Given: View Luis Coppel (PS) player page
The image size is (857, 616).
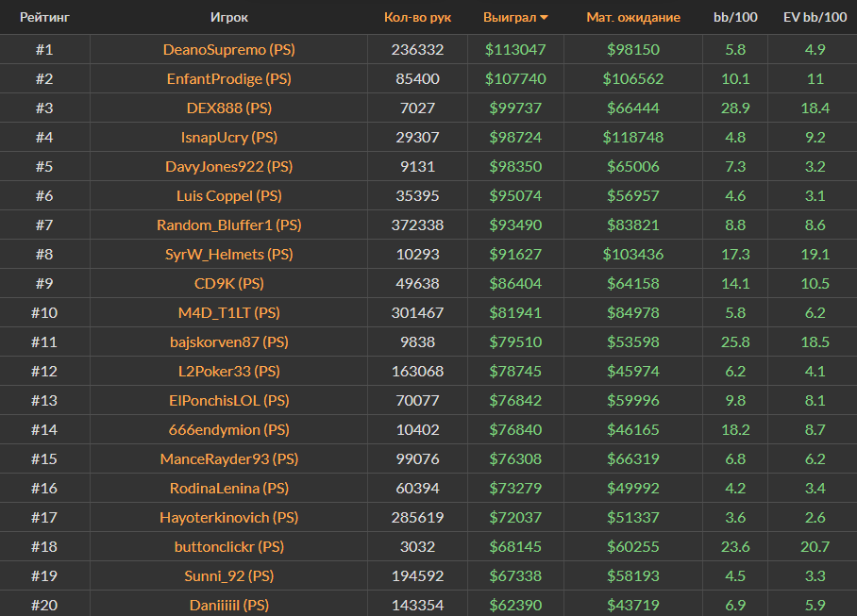Looking at the screenshot, I should pyautogui.click(x=228, y=195).
